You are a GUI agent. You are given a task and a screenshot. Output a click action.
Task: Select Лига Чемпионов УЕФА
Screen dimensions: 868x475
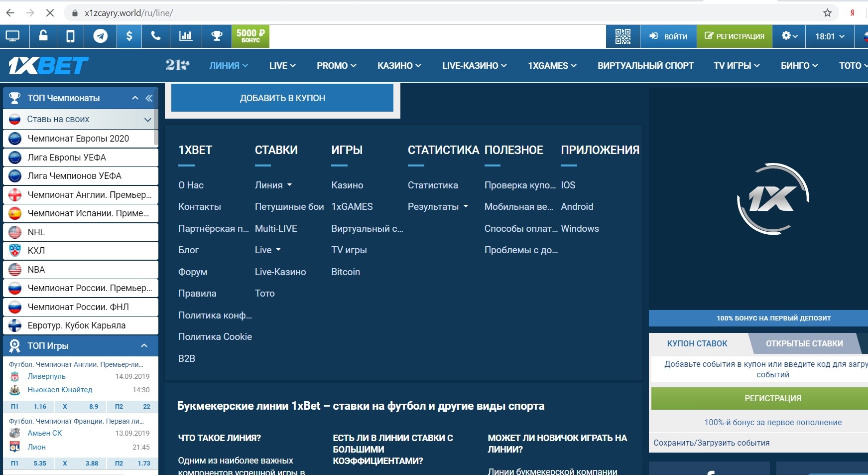81,176
